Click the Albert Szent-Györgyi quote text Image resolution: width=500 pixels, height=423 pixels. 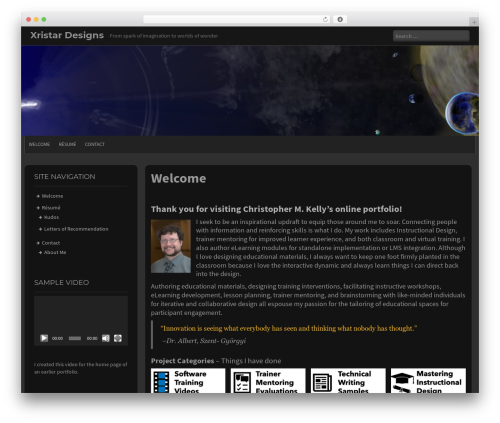tap(289, 328)
